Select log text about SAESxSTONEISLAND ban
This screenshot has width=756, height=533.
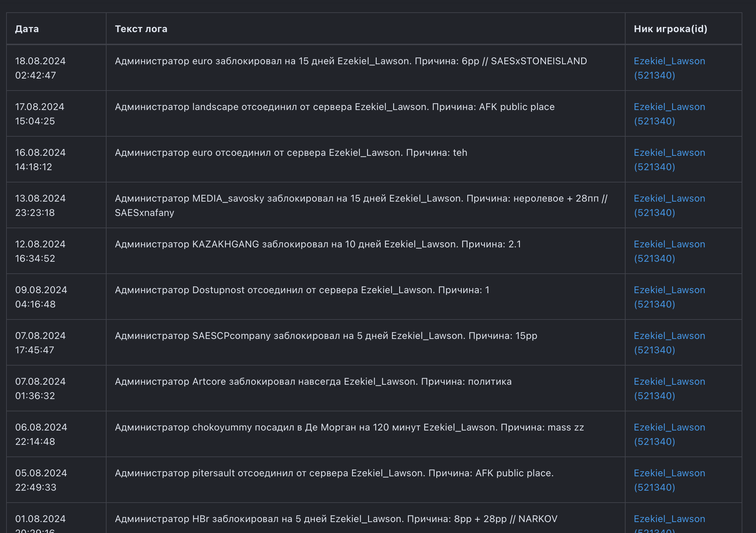[x=351, y=61]
